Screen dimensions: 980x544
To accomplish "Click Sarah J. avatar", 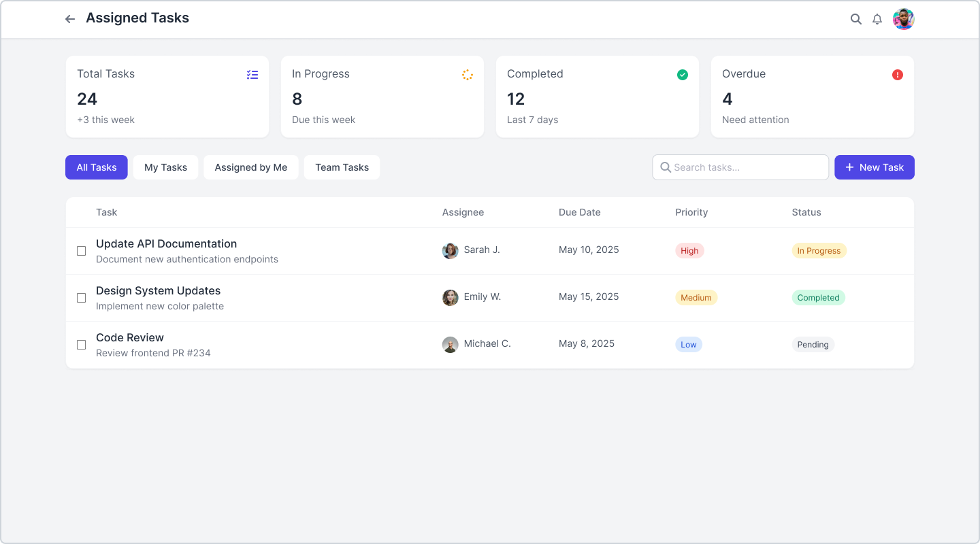I will pyautogui.click(x=451, y=251).
